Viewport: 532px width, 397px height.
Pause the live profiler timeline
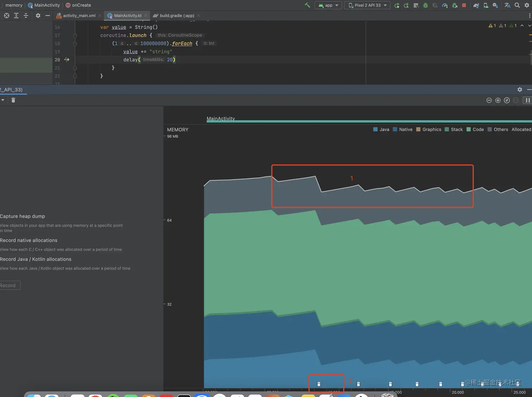pos(527,100)
